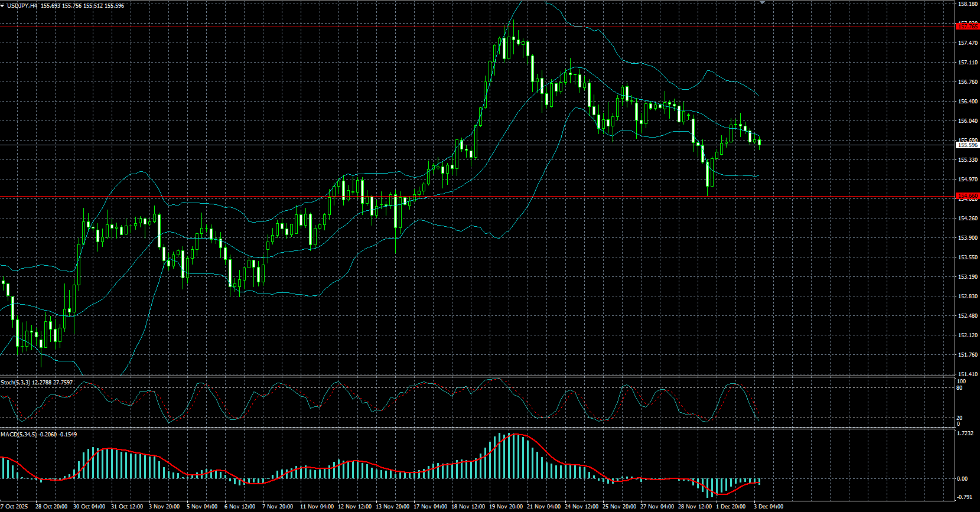
Task: Click the 3 Dec 04:00 time label
Action: point(769,507)
